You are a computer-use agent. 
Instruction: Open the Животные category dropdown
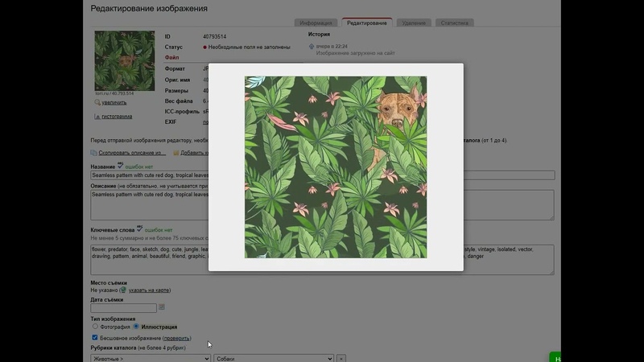pyautogui.click(x=151, y=358)
